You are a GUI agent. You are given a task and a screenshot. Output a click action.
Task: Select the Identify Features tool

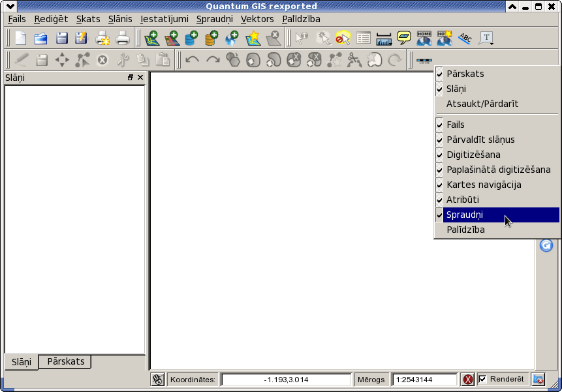point(302,38)
